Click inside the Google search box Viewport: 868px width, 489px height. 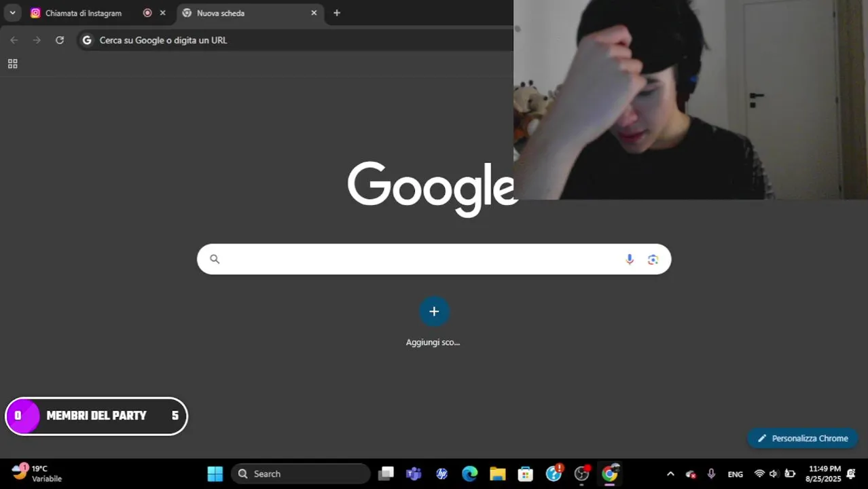[x=434, y=259]
